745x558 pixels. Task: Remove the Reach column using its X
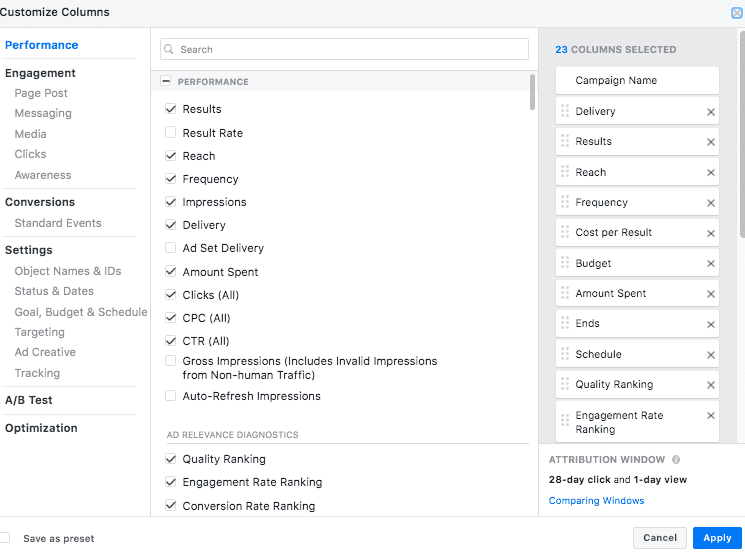[711, 173]
